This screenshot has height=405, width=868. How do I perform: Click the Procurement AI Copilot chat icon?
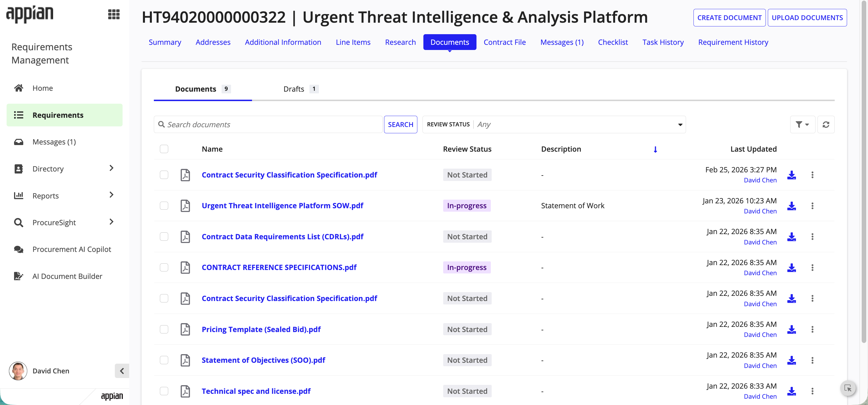pos(19,250)
